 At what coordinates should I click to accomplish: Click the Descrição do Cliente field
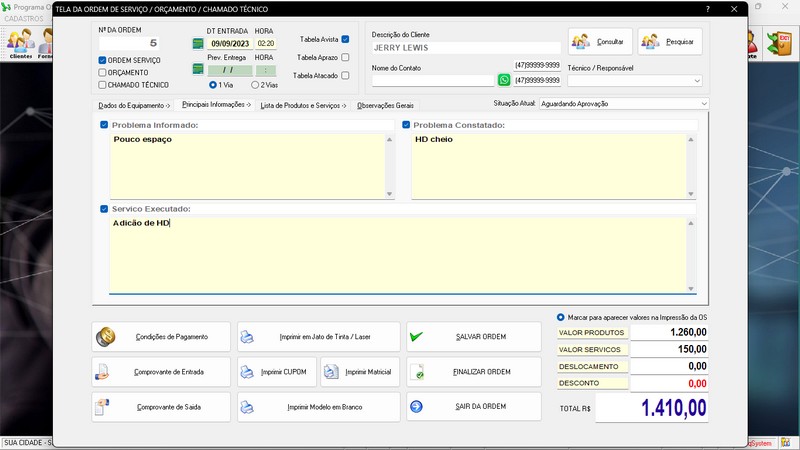point(466,48)
